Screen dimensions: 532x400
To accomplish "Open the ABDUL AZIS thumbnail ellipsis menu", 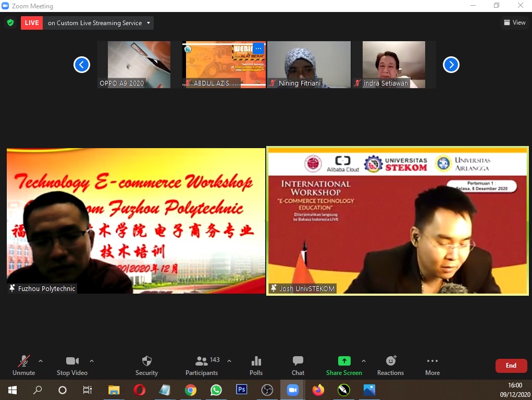I will click(x=258, y=48).
